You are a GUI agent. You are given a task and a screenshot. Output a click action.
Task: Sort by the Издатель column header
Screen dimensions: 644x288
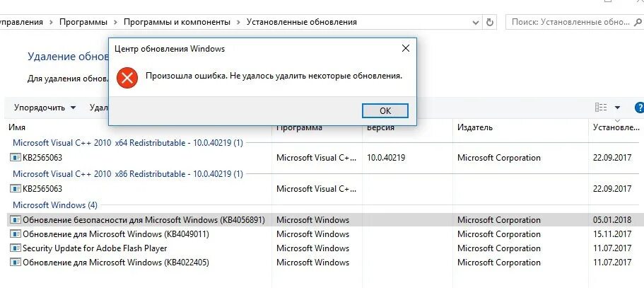point(475,127)
